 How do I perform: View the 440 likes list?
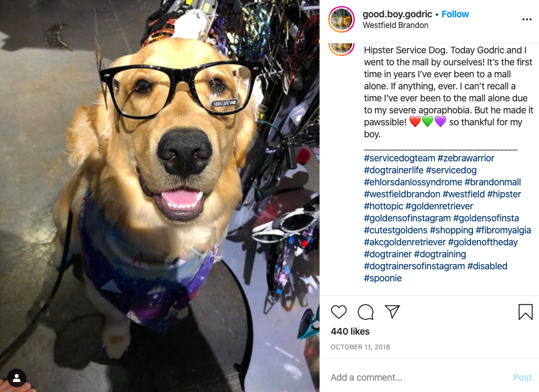coord(350,331)
